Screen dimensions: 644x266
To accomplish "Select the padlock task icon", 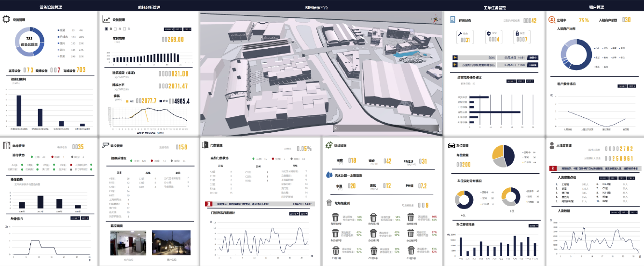I will 516,33.
